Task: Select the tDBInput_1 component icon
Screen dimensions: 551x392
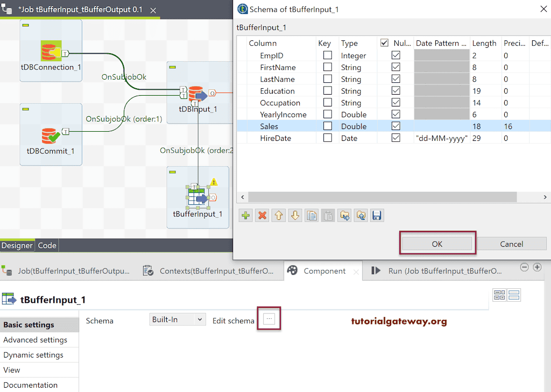Action: 197,94
